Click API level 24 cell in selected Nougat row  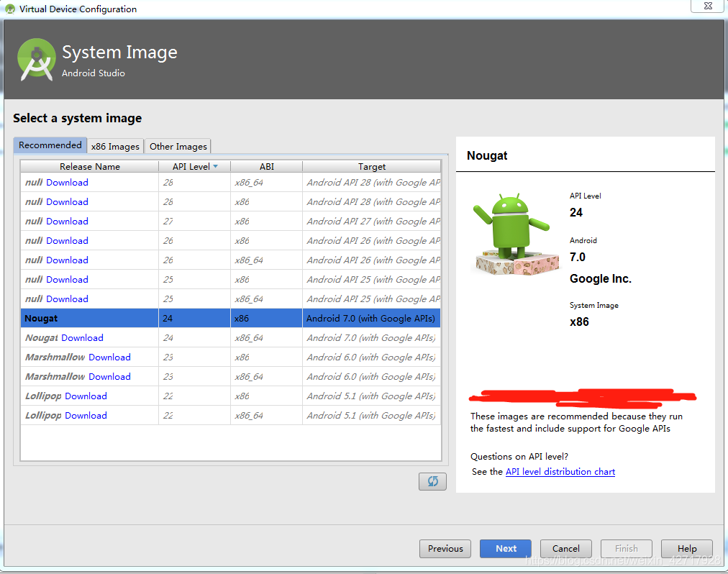pyautogui.click(x=194, y=319)
